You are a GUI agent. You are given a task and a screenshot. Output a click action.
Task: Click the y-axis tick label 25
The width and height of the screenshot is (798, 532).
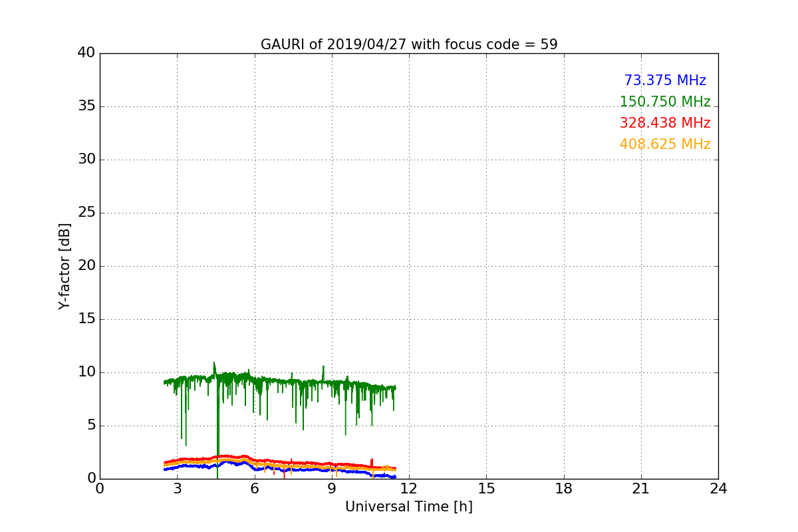86,213
